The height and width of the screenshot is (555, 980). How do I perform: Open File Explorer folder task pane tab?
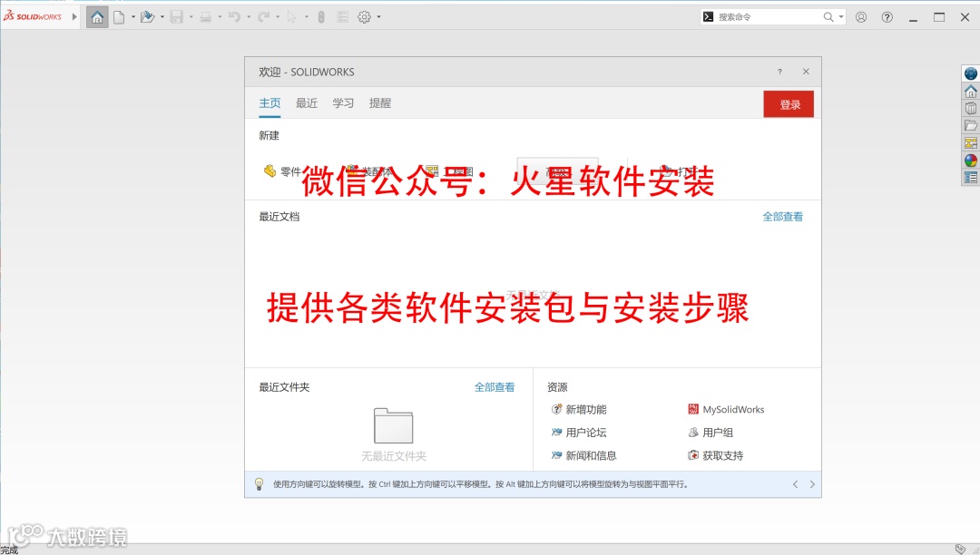(x=971, y=125)
